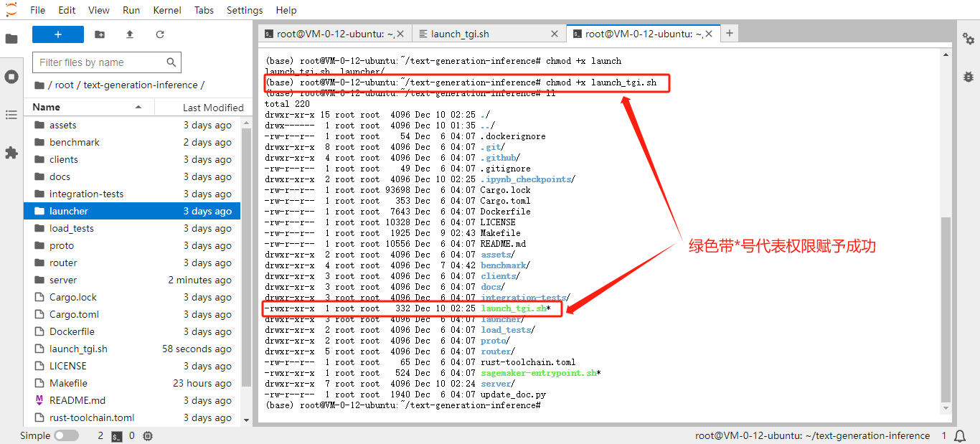Select the rust-toolchain.toml file

pyautogui.click(x=132, y=417)
